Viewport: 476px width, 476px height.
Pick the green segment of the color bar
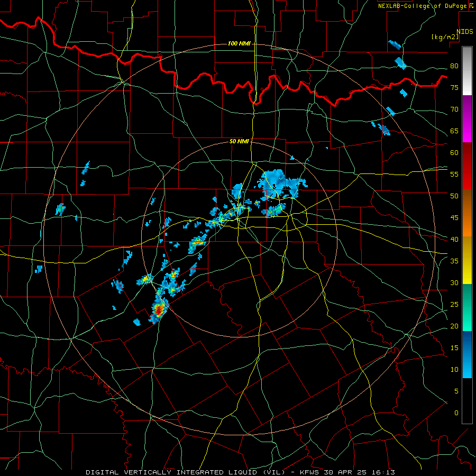(x=467, y=307)
